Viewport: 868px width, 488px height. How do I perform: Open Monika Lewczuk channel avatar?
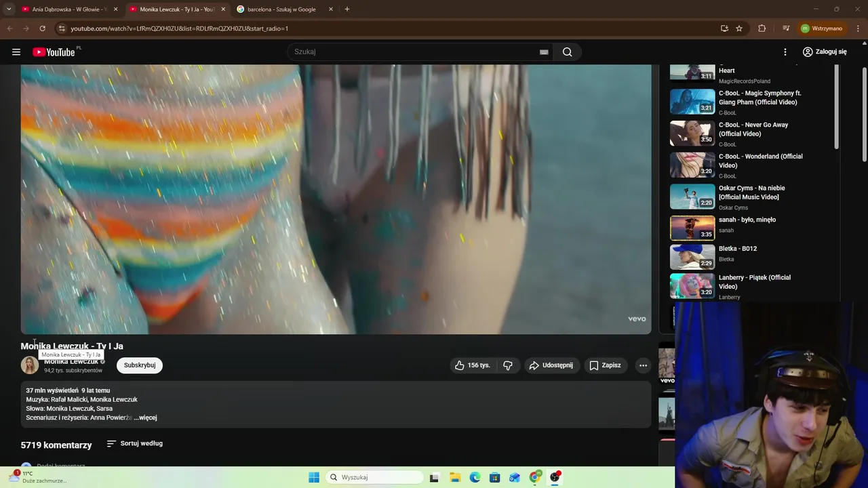point(30,365)
